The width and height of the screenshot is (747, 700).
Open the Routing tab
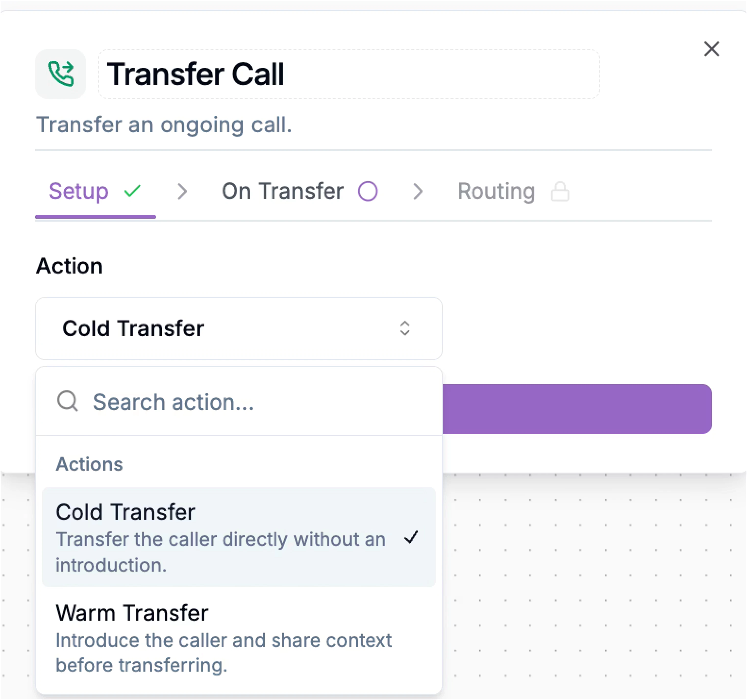[496, 192]
